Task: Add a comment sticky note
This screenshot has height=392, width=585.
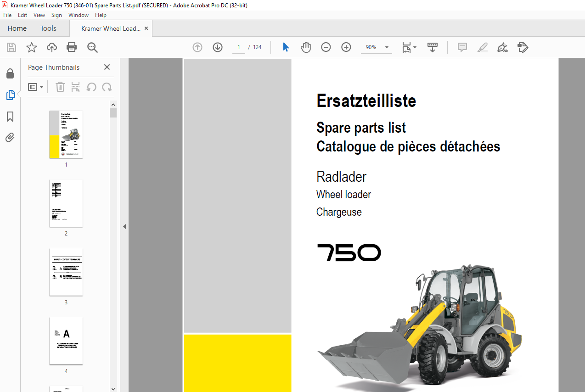Action: (x=462, y=47)
